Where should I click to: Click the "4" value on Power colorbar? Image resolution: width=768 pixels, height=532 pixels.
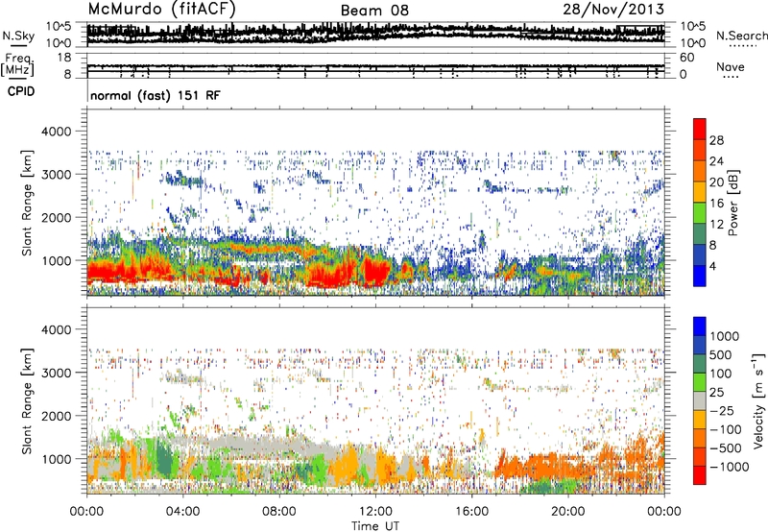(712, 266)
